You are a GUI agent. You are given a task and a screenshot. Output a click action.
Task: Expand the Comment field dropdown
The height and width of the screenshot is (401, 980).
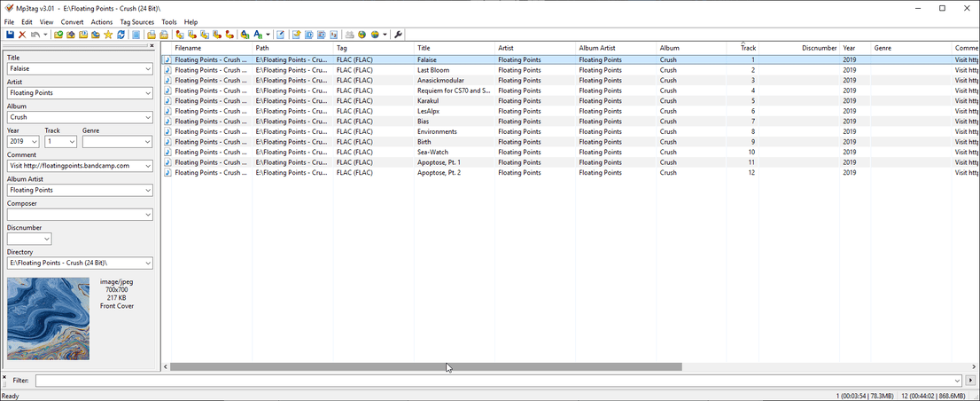pos(147,167)
